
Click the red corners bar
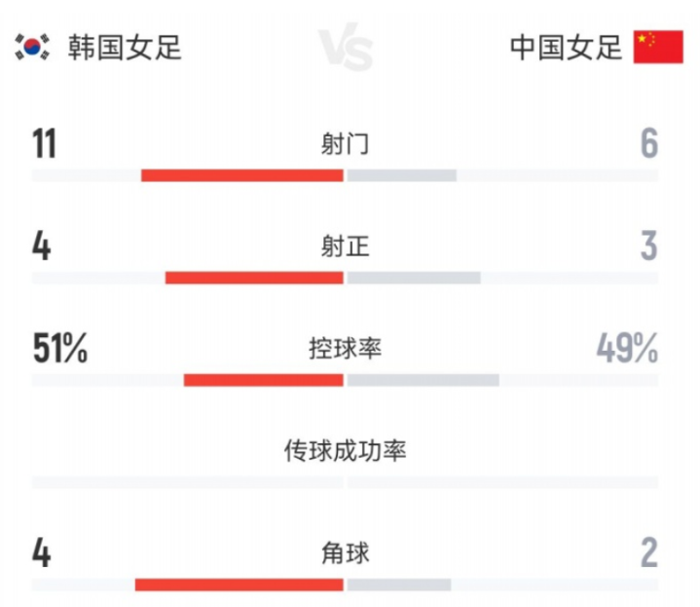239,585
